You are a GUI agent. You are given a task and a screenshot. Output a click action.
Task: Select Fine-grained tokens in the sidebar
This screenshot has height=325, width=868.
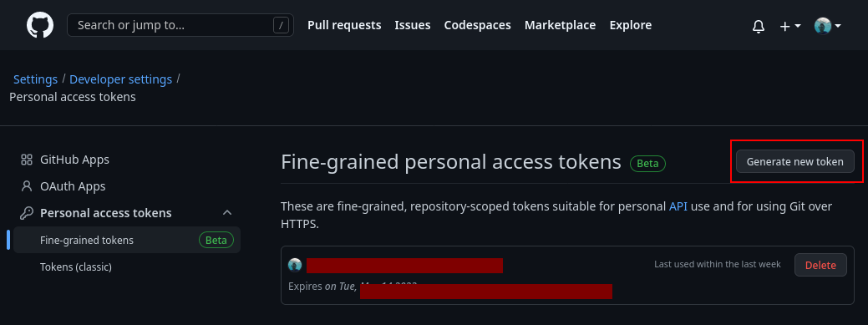click(127, 241)
